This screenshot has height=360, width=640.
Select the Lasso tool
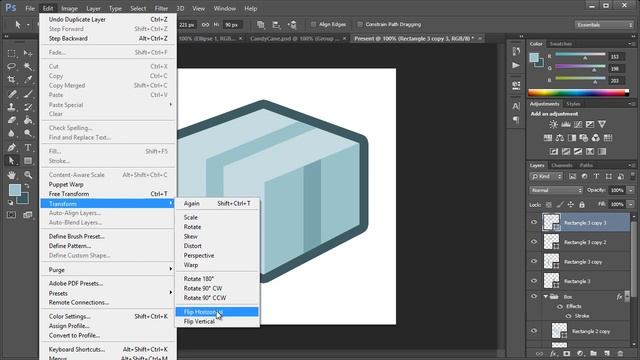pos(11,67)
